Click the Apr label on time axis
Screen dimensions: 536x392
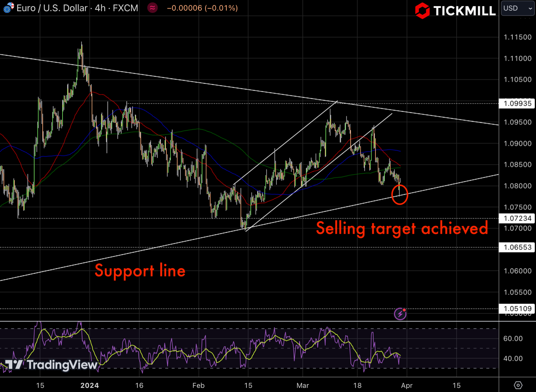point(407,385)
